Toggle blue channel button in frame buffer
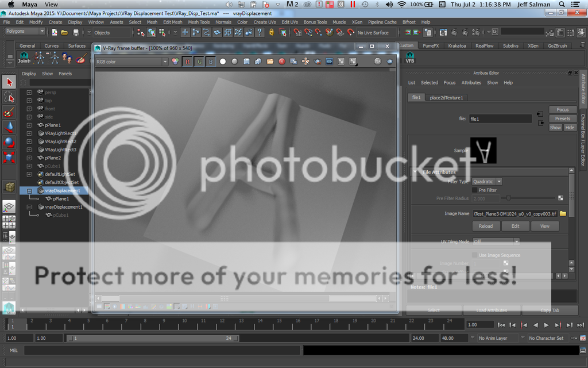 pos(211,62)
